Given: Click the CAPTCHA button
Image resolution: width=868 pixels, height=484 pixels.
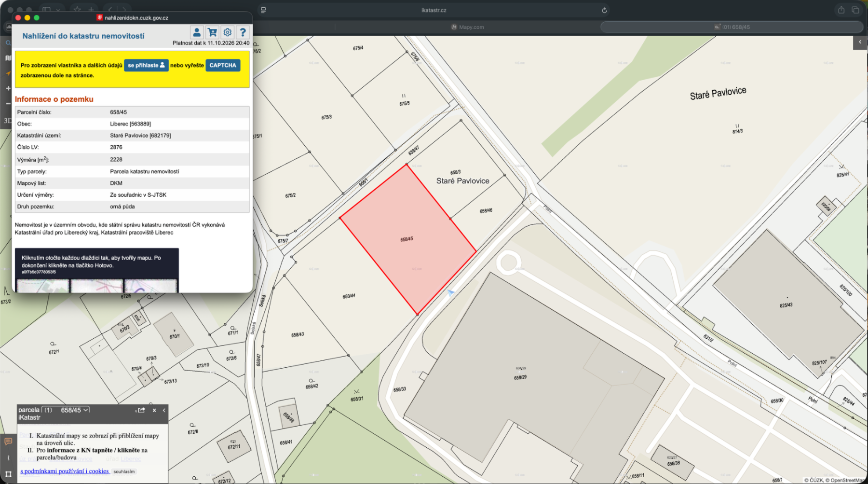Looking at the screenshot, I should (x=223, y=65).
